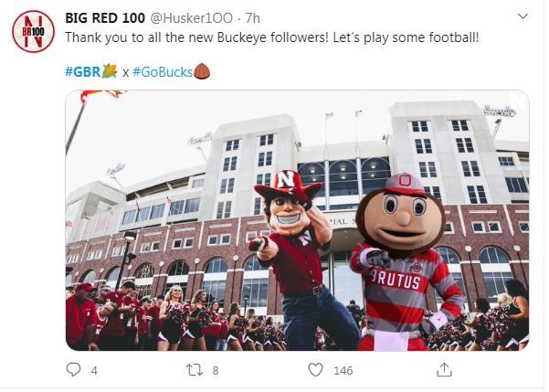Viewport: 549px width, 392px height.
Task: Open the share tweet icon
Action: tap(444, 370)
